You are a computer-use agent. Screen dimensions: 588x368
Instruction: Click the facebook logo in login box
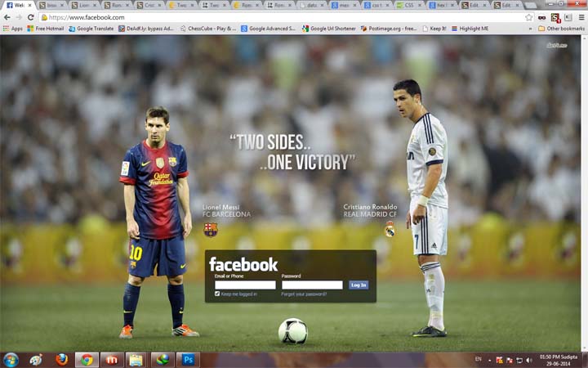243,264
